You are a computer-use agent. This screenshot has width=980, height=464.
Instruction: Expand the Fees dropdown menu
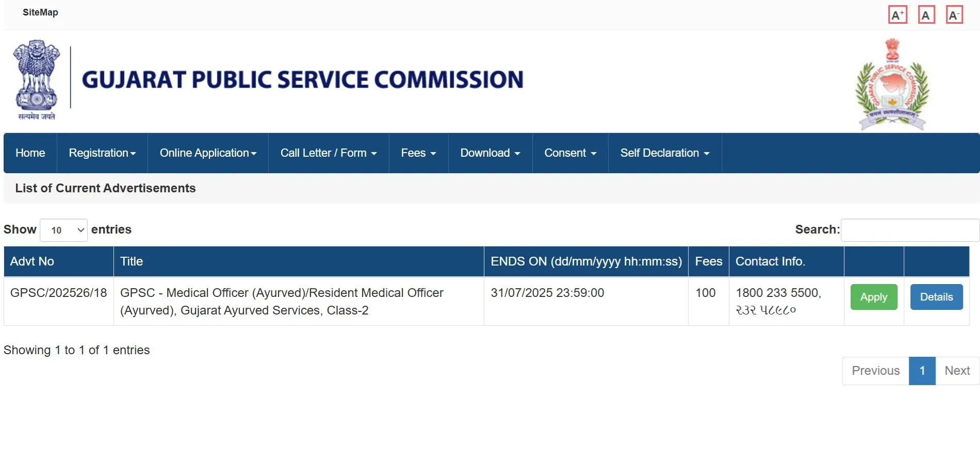pyautogui.click(x=418, y=153)
